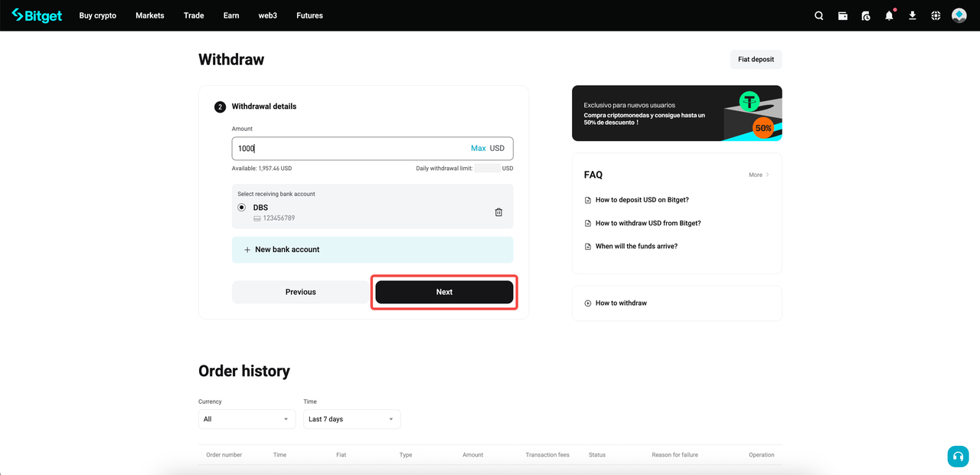Image resolution: width=980 pixels, height=475 pixels.
Task: Open the support chat headset icon
Action: point(958,456)
